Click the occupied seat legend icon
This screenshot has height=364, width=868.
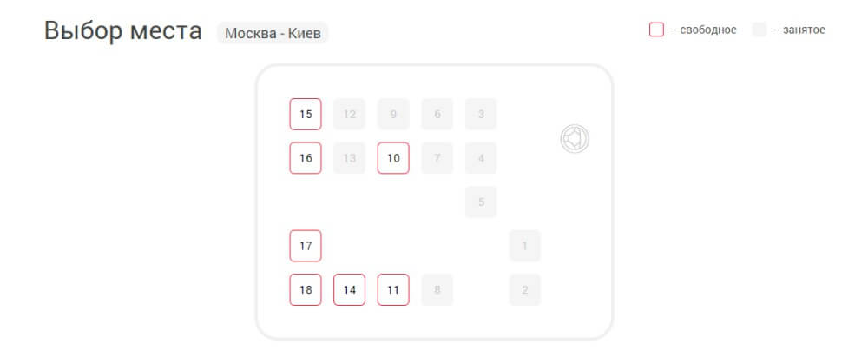pyautogui.click(x=759, y=30)
